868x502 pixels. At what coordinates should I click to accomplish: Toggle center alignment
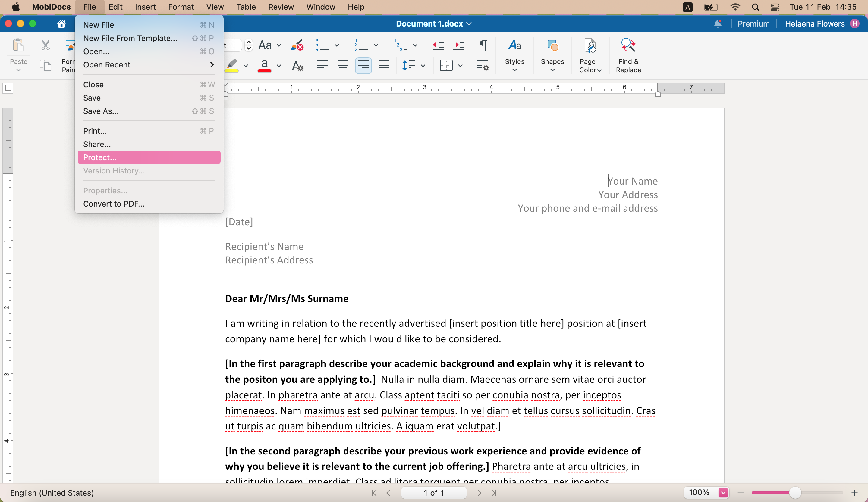(x=343, y=65)
